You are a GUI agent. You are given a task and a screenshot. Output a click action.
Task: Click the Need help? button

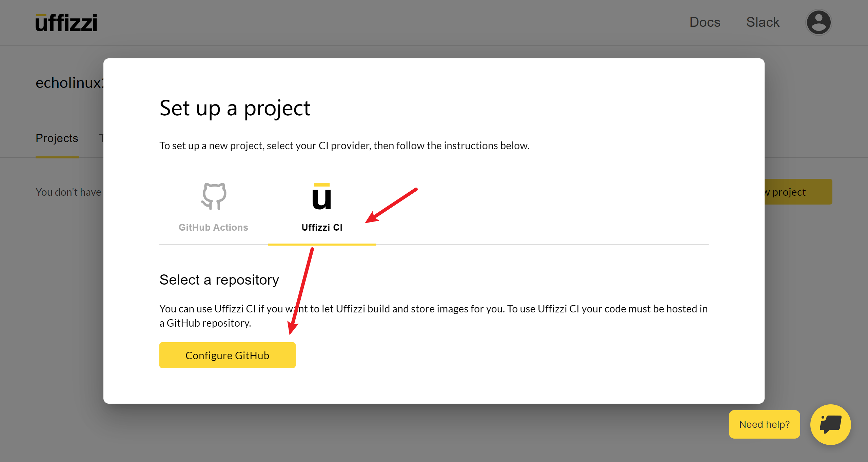(x=764, y=424)
